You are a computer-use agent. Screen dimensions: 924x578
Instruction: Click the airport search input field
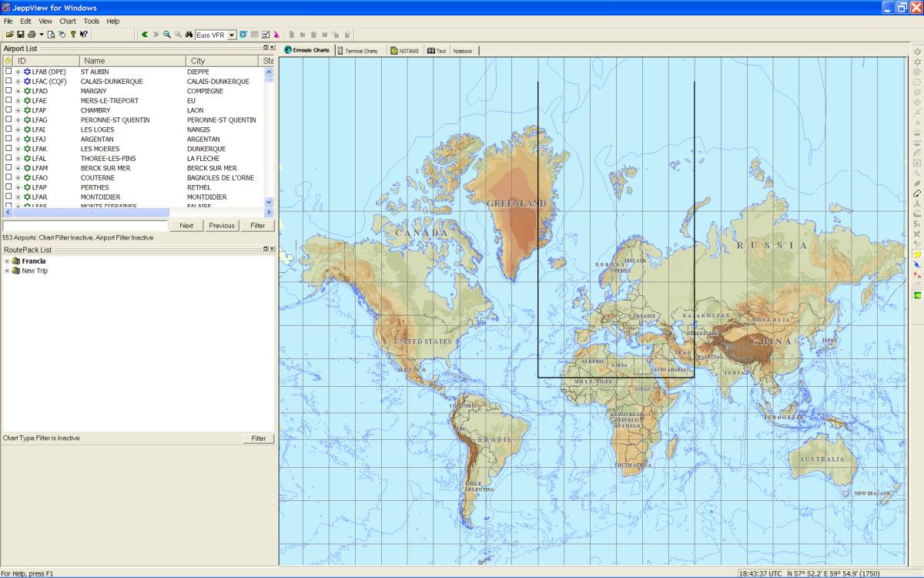[x=85, y=226]
